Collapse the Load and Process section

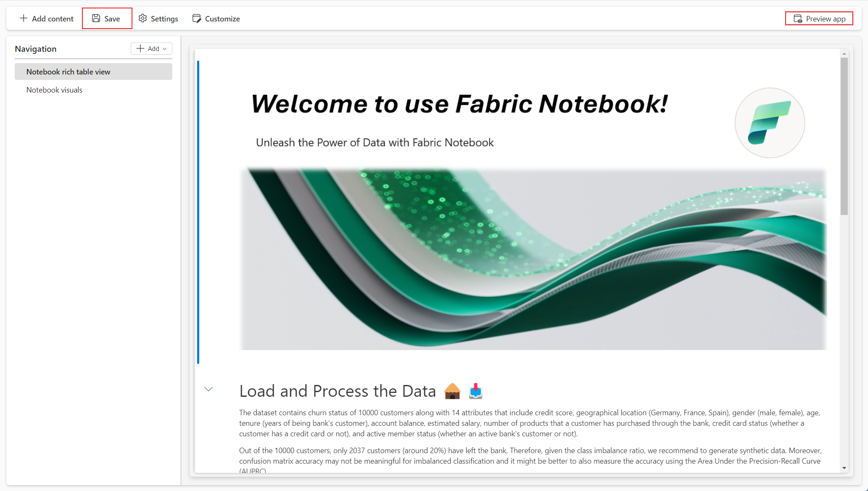pyautogui.click(x=208, y=389)
